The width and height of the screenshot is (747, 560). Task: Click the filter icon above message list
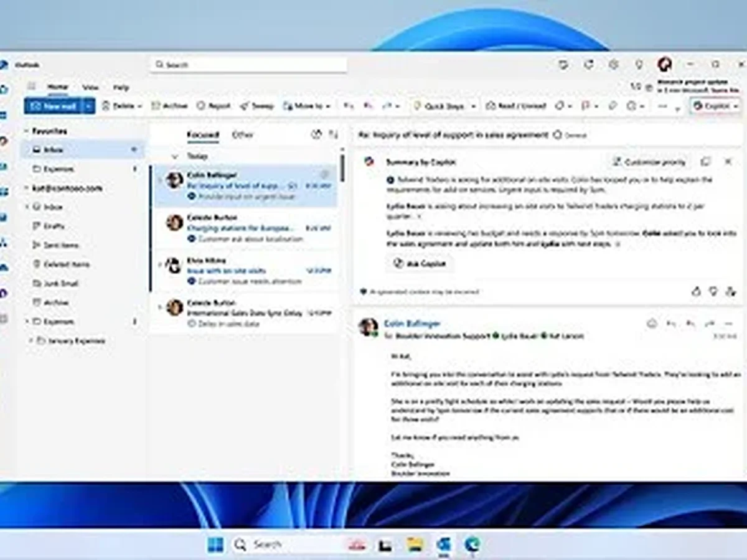click(x=316, y=134)
